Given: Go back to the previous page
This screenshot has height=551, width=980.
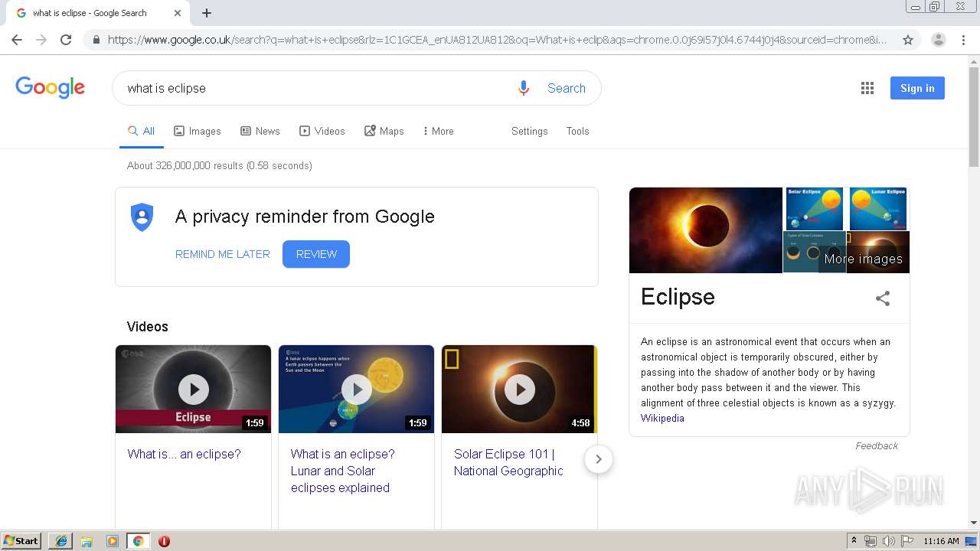Looking at the screenshot, I should [17, 40].
